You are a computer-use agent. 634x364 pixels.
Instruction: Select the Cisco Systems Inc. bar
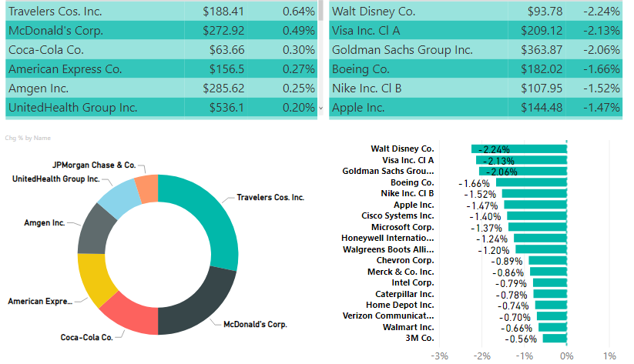click(537, 215)
